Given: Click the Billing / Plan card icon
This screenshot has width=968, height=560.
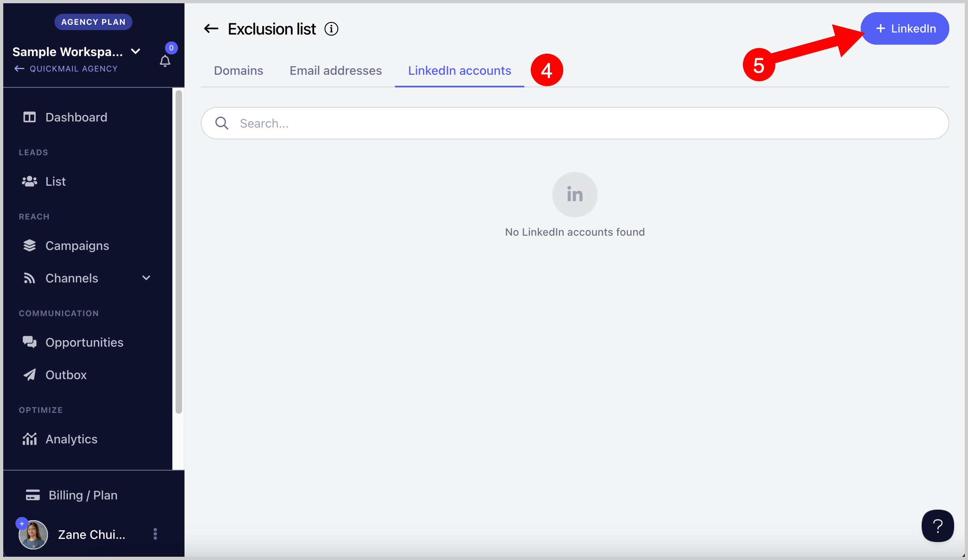Looking at the screenshot, I should [33, 495].
